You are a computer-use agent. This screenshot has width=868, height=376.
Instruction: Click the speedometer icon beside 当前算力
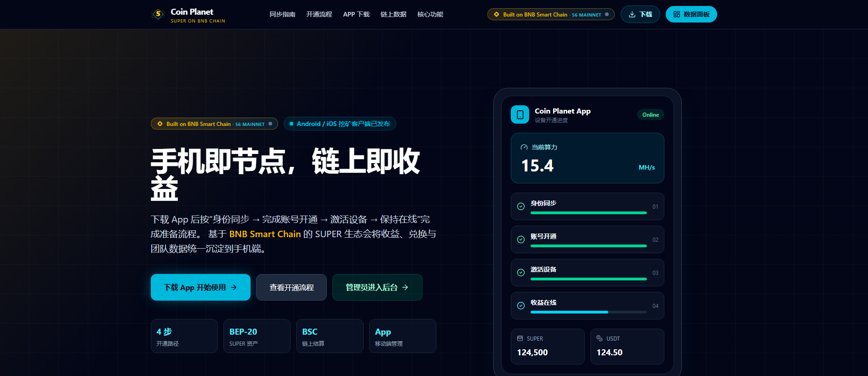tap(524, 147)
